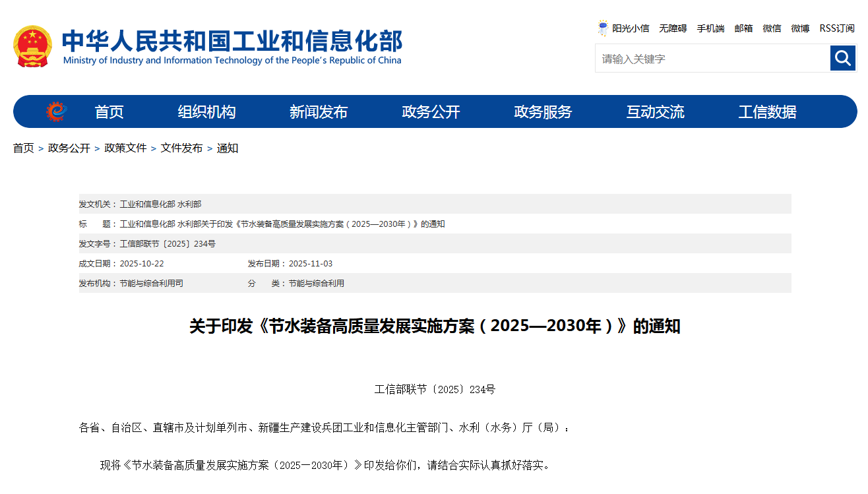
Task: Open the 首页 navigation menu item
Action: 109,112
